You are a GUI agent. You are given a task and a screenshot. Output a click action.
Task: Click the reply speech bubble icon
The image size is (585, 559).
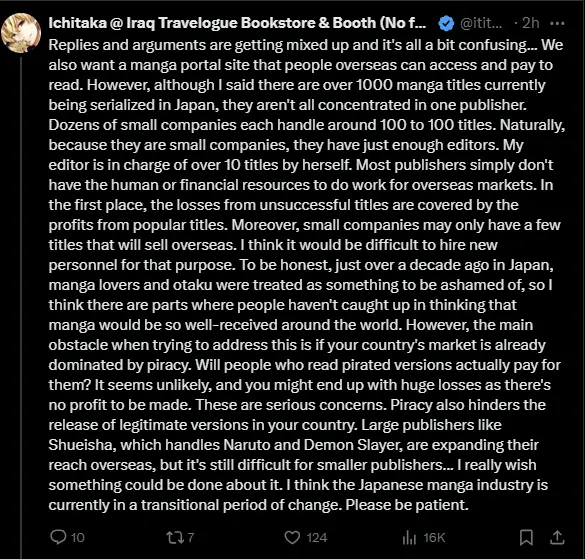(58, 537)
